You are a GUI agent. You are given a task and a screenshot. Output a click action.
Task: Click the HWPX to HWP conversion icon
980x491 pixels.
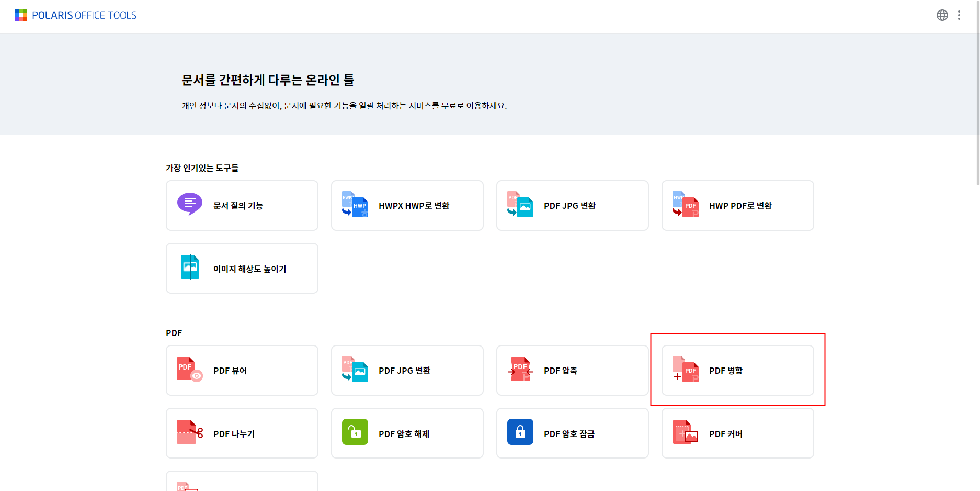click(x=355, y=205)
